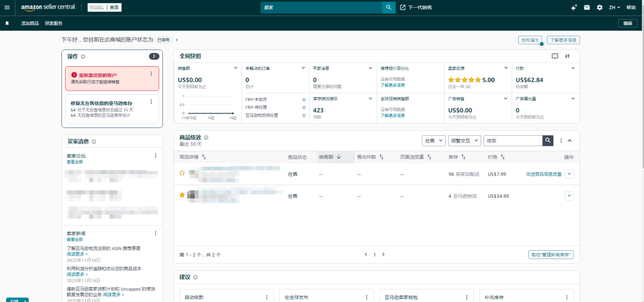
Task: Expand the 未解决的订单 card chevron
Action: (x=303, y=68)
